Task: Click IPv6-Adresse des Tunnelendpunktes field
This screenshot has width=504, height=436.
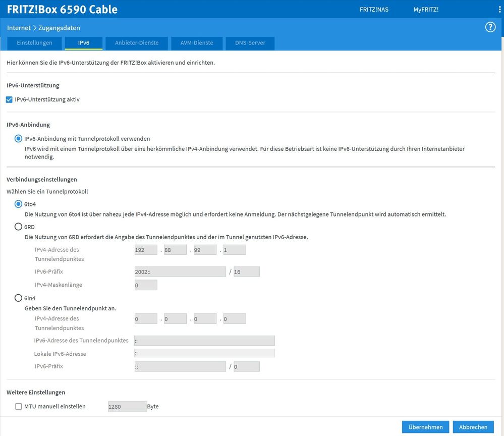Action: tap(204, 341)
